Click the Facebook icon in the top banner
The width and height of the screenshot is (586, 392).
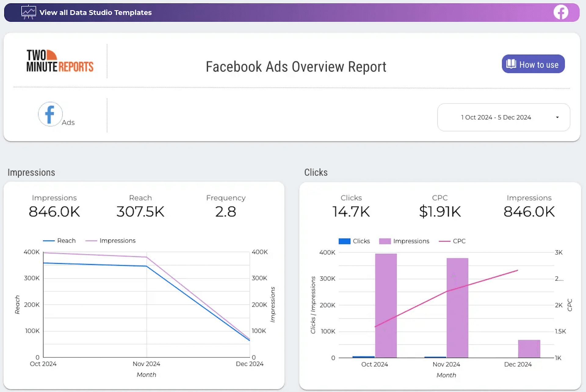click(561, 13)
